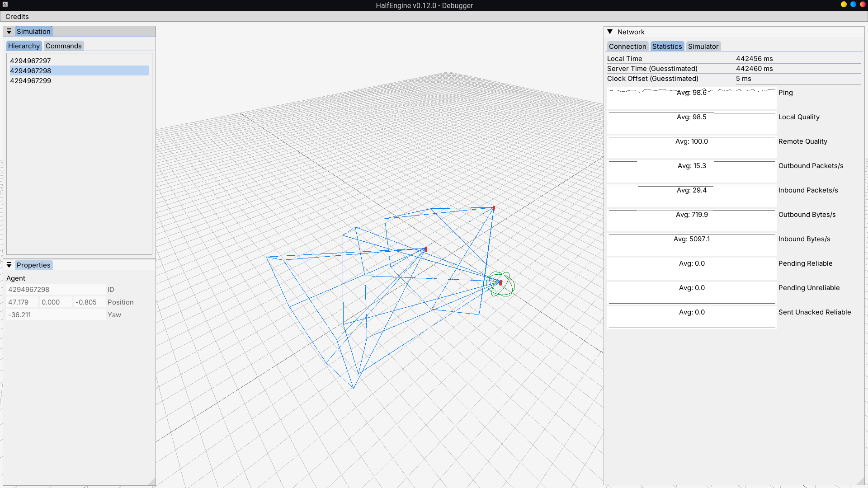Edit Position Z value -0.805

pyautogui.click(x=90, y=302)
